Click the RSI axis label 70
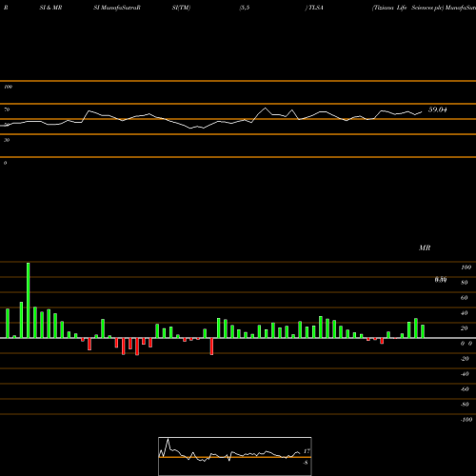 [x=7, y=109]
